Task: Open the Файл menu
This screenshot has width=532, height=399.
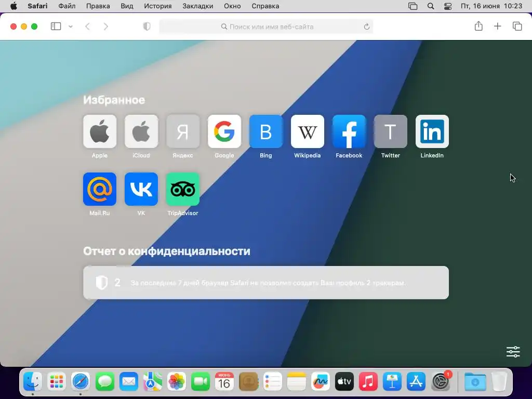Action: coord(67,6)
